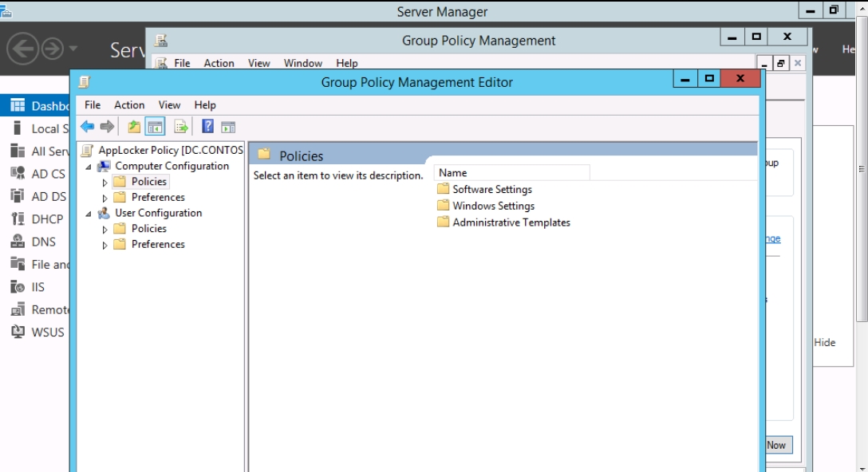Toggle the Show/Hide Console Tree toolbar icon
Viewport: 868px width, 472px height.
click(155, 127)
